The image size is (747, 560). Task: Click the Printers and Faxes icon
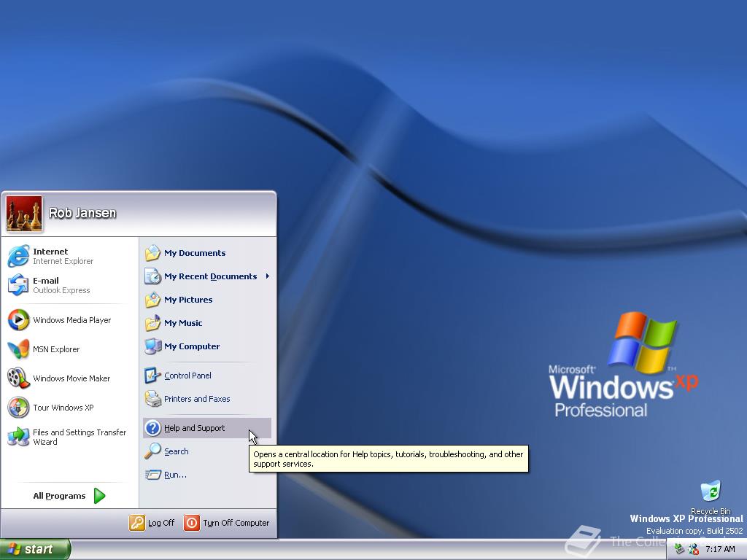pos(152,399)
